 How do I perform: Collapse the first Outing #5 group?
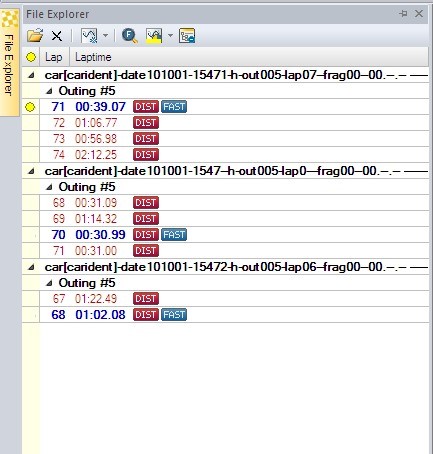49,91
